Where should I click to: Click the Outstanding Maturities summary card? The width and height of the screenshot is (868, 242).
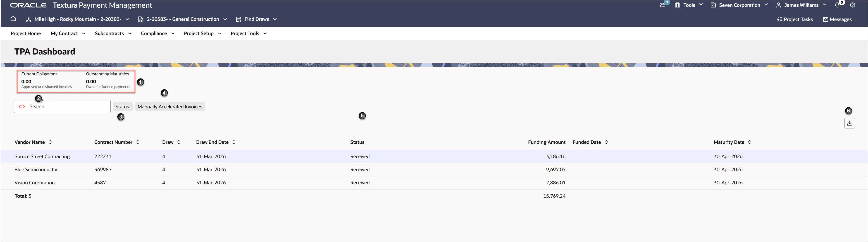108,81
